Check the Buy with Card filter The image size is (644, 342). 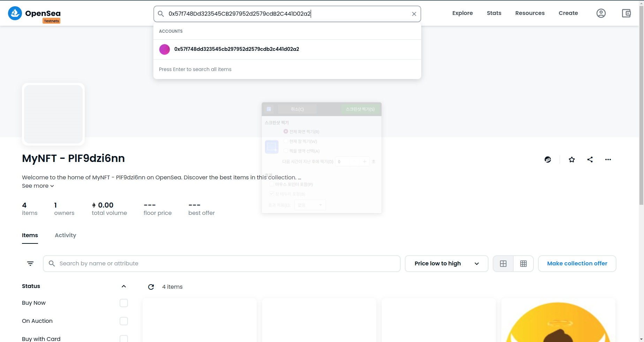(x=124, y=339)
